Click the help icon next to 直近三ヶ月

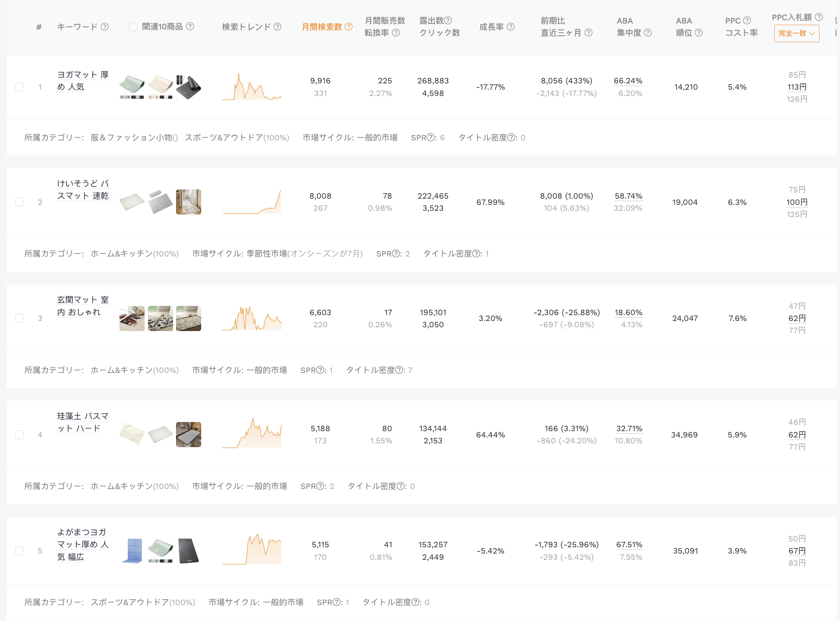pyautogui.click(x=589, y=33)
